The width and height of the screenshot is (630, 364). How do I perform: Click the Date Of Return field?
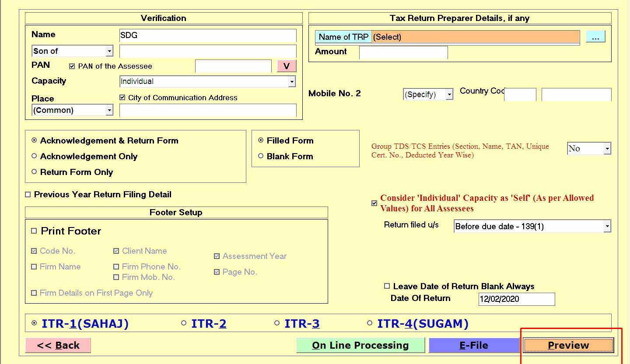(516, 299)
